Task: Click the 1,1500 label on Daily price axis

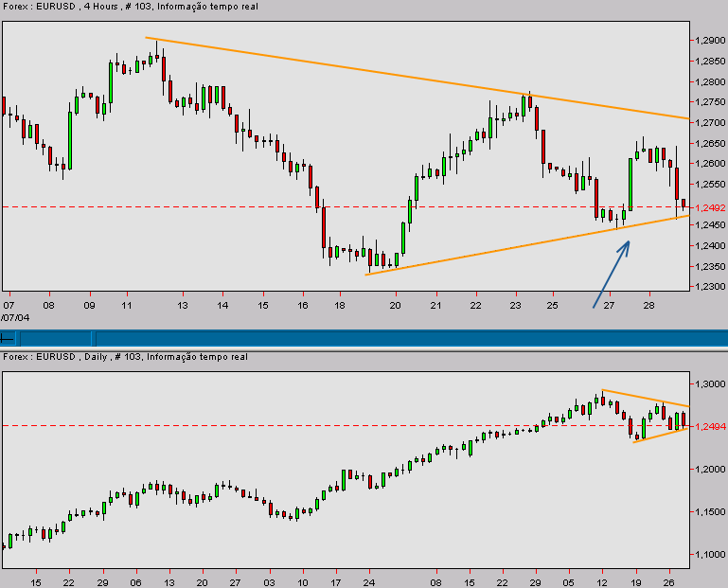Action: (710, 512)
